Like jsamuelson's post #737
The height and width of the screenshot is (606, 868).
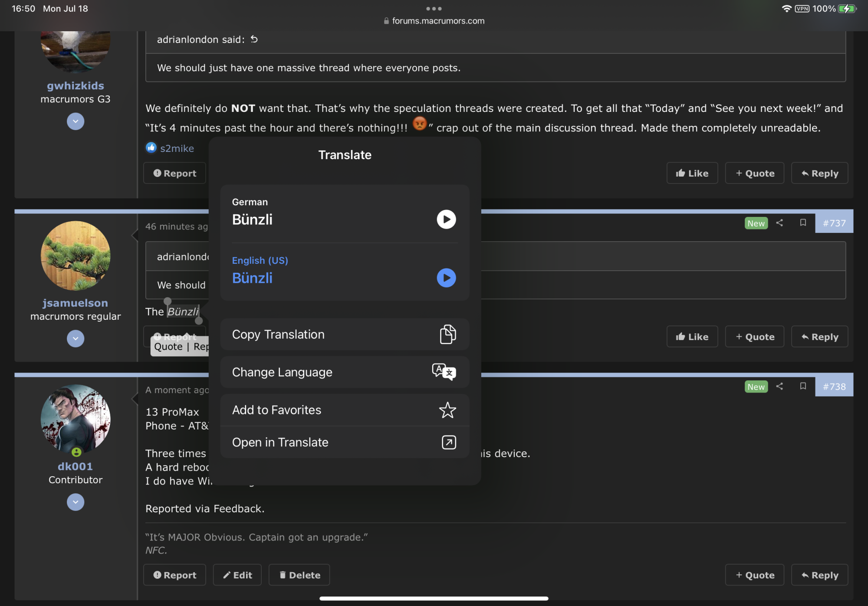pyautogui.click(x=692, y=337)
